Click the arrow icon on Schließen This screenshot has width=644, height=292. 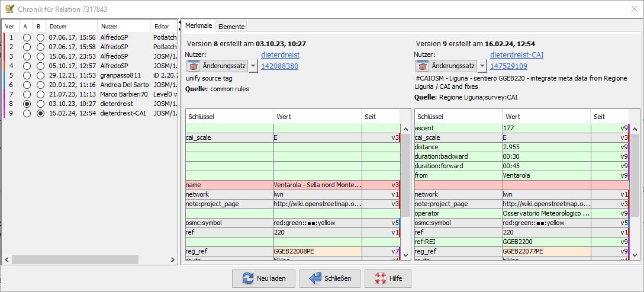click(x=315, y=278)
